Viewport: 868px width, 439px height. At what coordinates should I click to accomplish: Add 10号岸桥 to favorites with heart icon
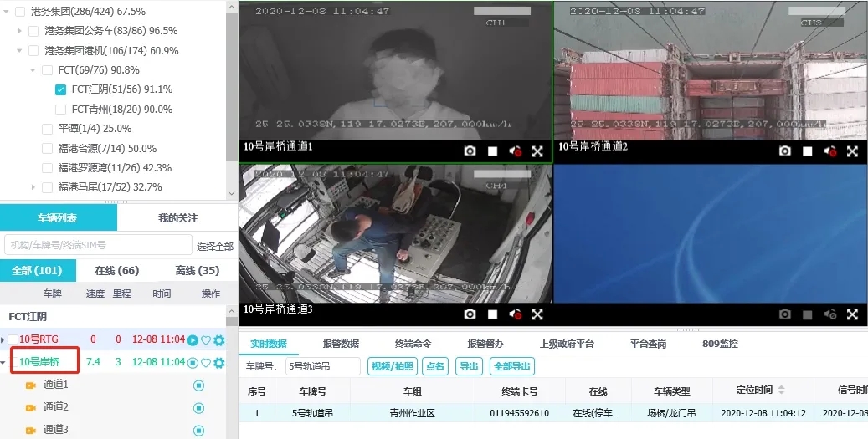(206, 363)
